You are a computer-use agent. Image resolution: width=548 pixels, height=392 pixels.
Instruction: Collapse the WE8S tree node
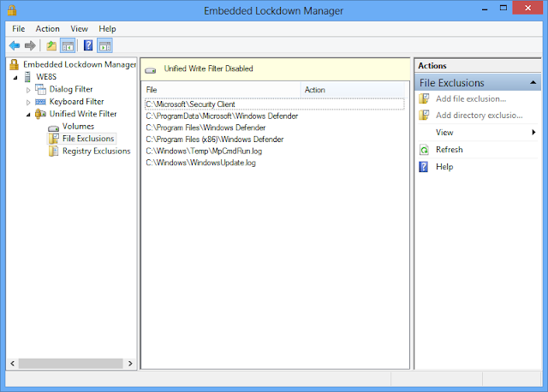click(x=15, y=78)
